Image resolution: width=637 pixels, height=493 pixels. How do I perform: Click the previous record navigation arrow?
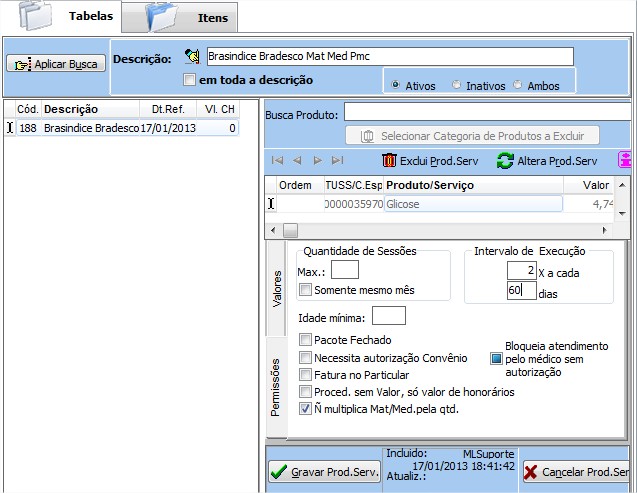click(x=297, y=160)
